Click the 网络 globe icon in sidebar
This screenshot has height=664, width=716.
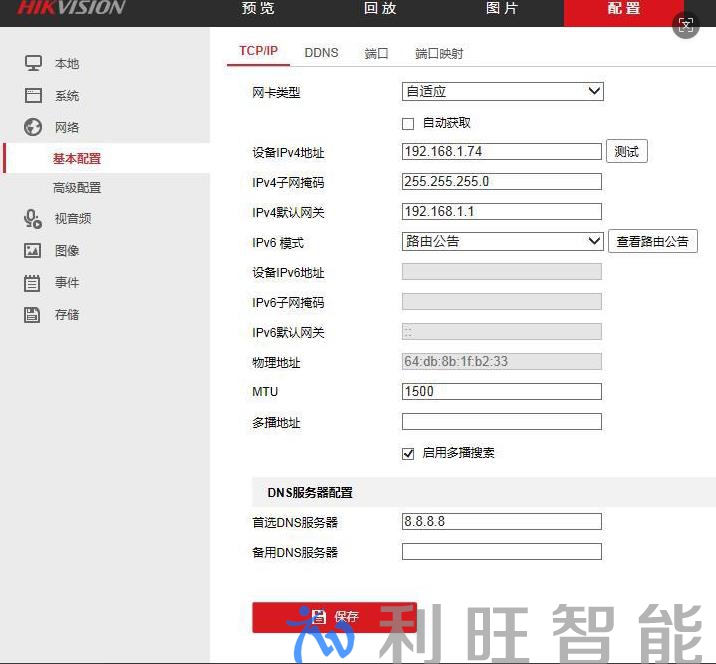[x=33, y=127]
